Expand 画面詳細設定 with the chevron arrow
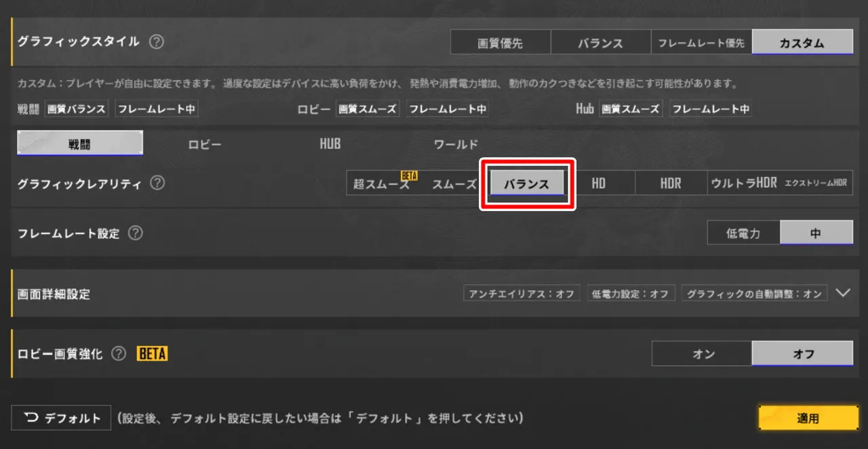 [843, 293]
